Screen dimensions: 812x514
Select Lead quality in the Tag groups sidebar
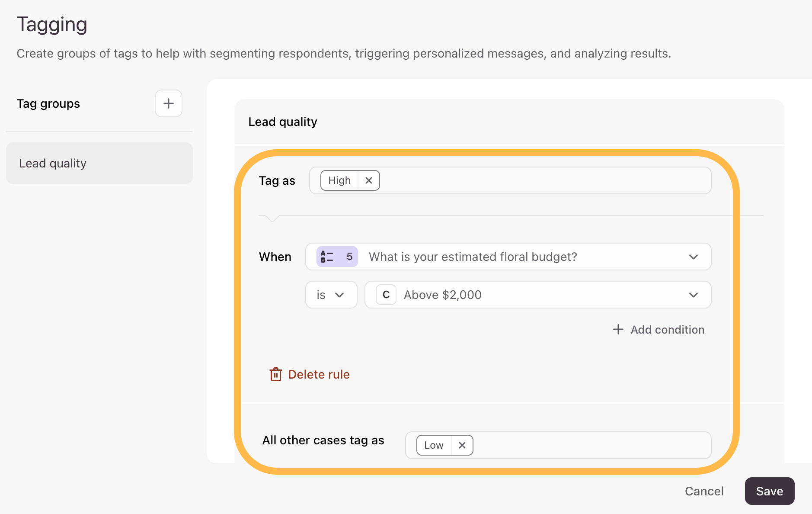pos(99,163)
